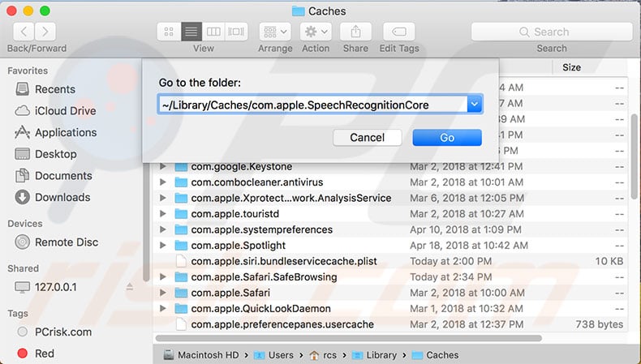Click the Go button
The width and height of the screenshot is (641, 364).
(x=447, y=137)
